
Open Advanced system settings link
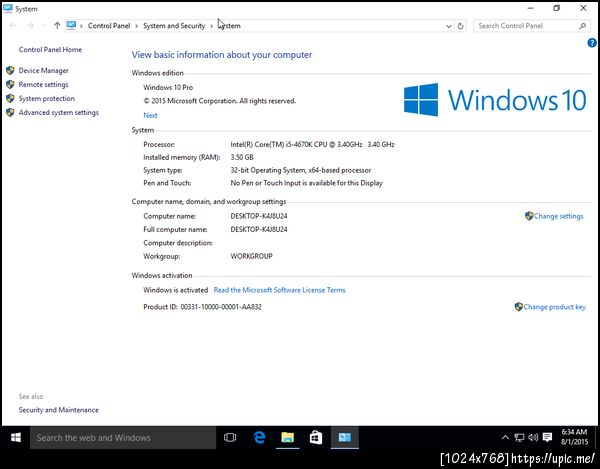[59, 112]
